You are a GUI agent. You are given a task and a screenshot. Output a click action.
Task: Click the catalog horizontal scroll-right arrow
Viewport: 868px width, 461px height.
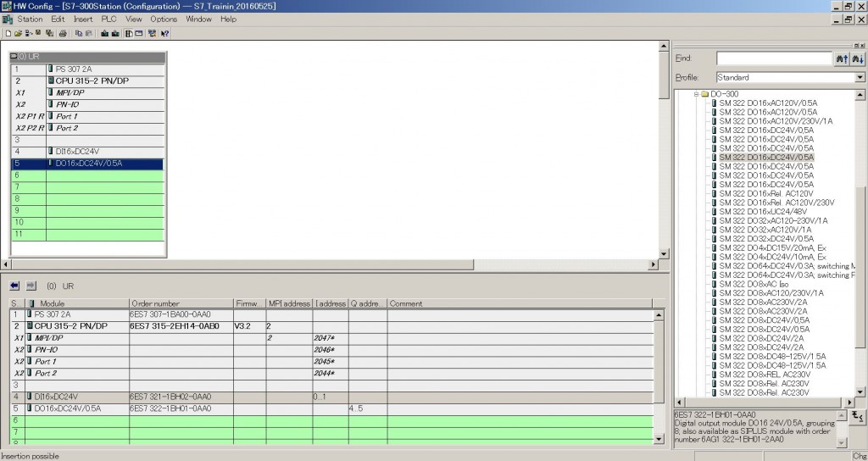(850, 403)
